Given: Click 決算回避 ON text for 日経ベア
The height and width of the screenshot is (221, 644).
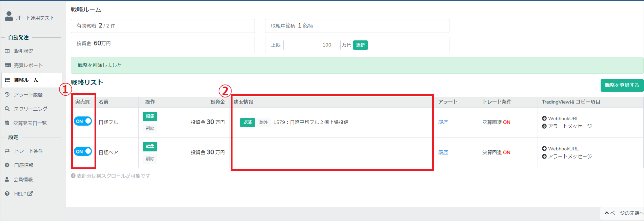Looking at the screenshot, I should click(496, 152).
